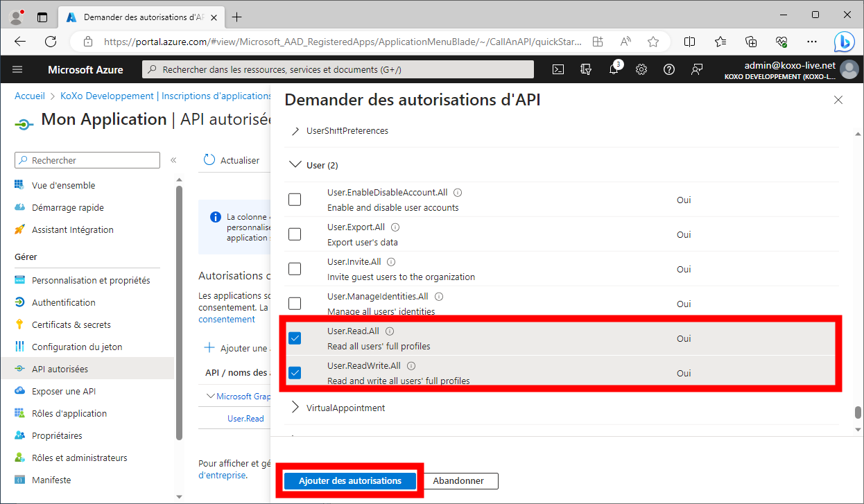This screenshot has width=864, height=504.
Task: Collapse the User (2) permission group
Action: point(295,165)
